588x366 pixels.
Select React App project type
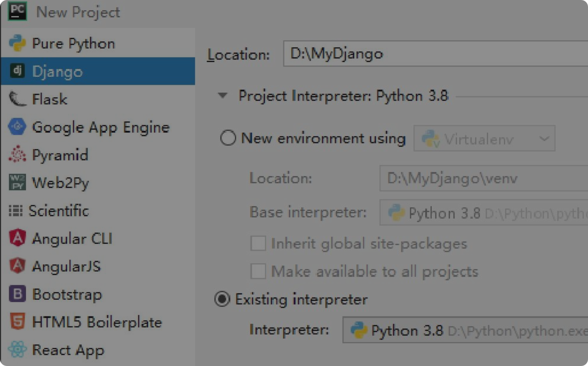[x=98, y=350]
